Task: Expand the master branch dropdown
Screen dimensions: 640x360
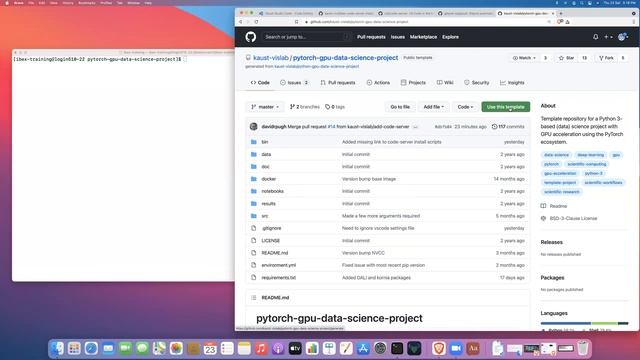Action: pyautogui.click(x=265, y=107)
